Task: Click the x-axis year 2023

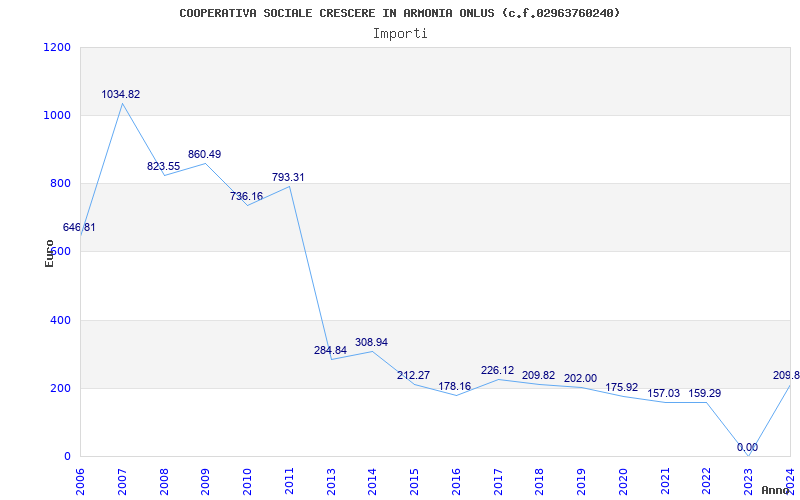Action: [x=749, y=482]
